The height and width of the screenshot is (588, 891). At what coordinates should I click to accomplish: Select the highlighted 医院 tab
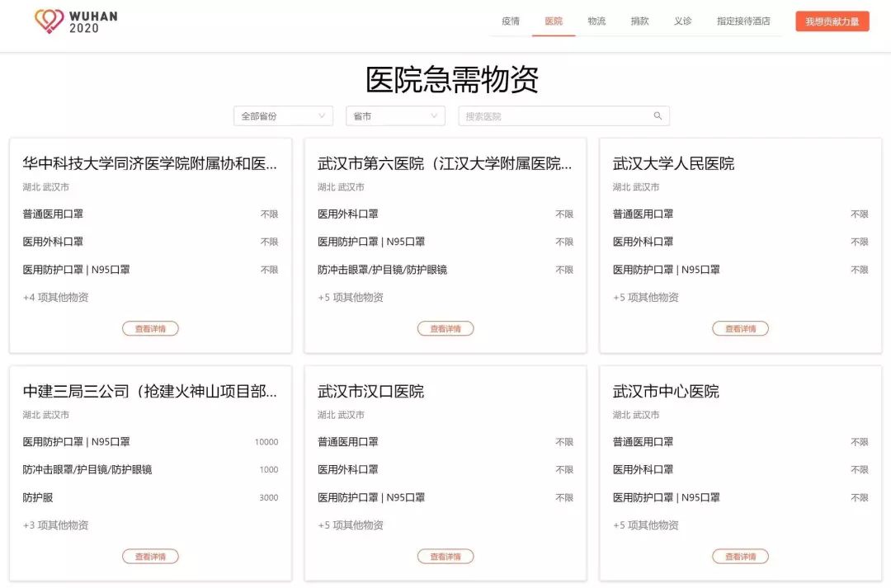point(553,21)
